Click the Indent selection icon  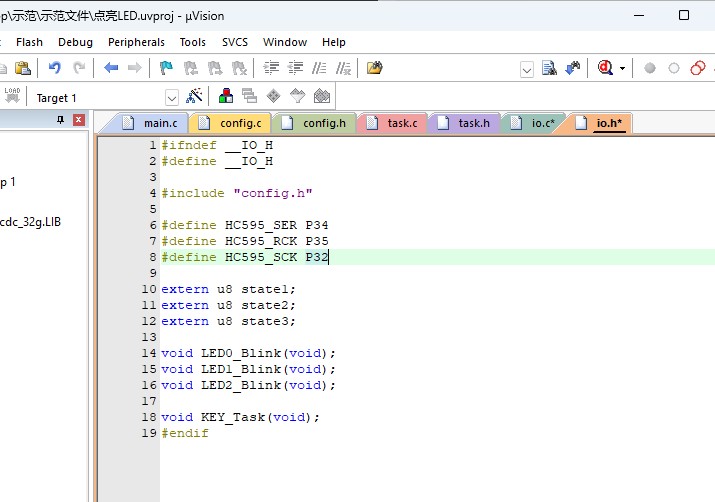[270, 68]
